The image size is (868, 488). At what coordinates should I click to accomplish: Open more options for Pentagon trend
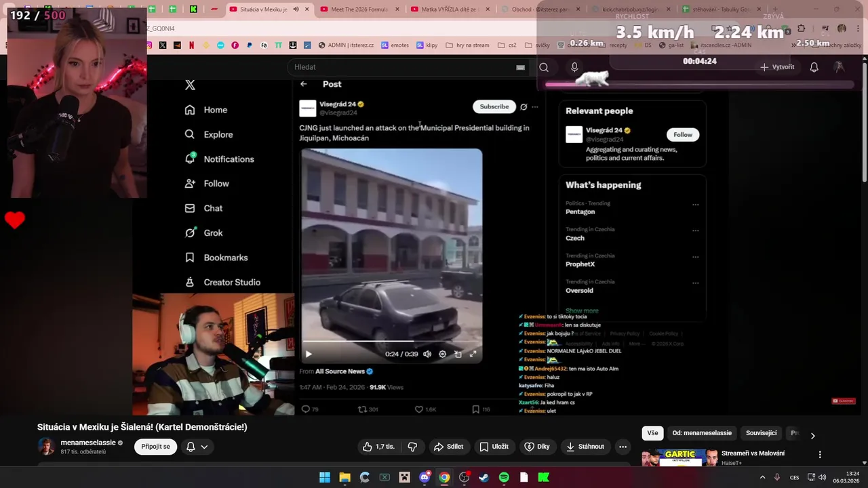(695, 205)
